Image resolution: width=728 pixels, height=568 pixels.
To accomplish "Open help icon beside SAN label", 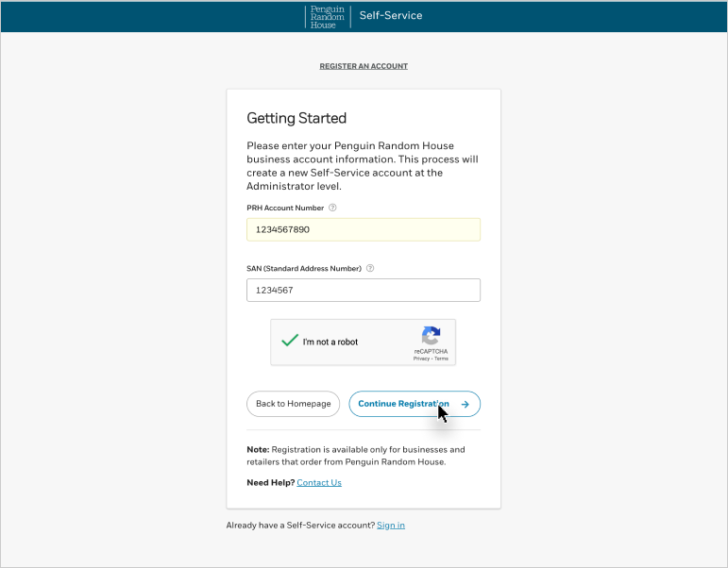I will [370, 268].
